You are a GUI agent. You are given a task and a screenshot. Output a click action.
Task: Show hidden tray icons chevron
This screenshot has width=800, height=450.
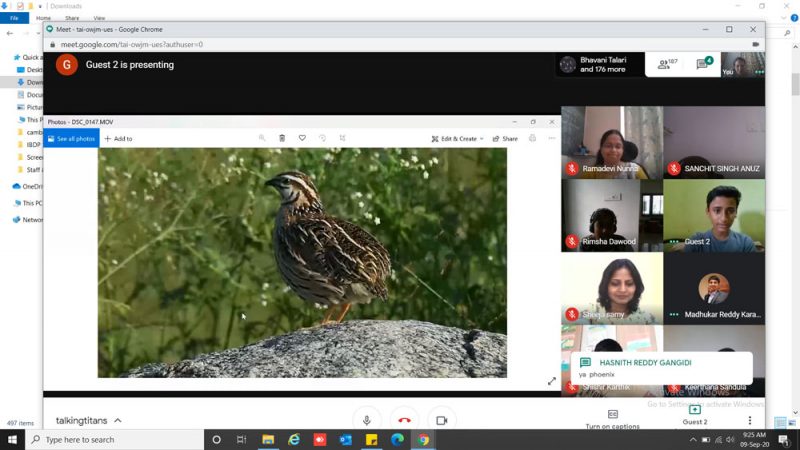[693, 439]
